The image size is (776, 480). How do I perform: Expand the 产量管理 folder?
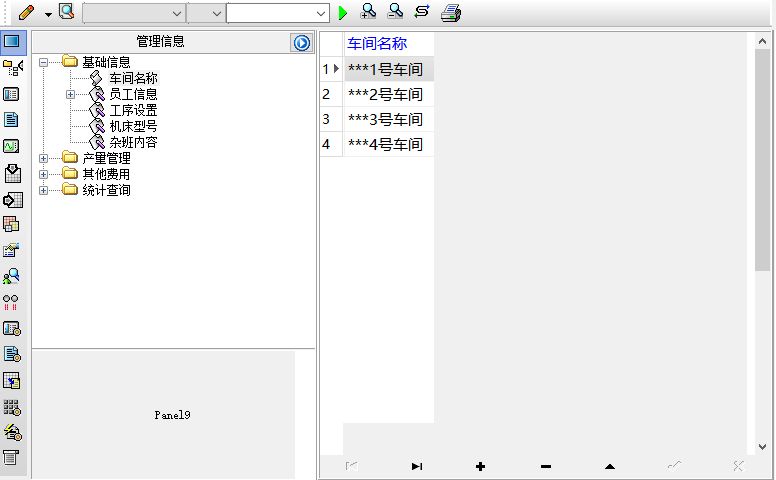point(44,158)
